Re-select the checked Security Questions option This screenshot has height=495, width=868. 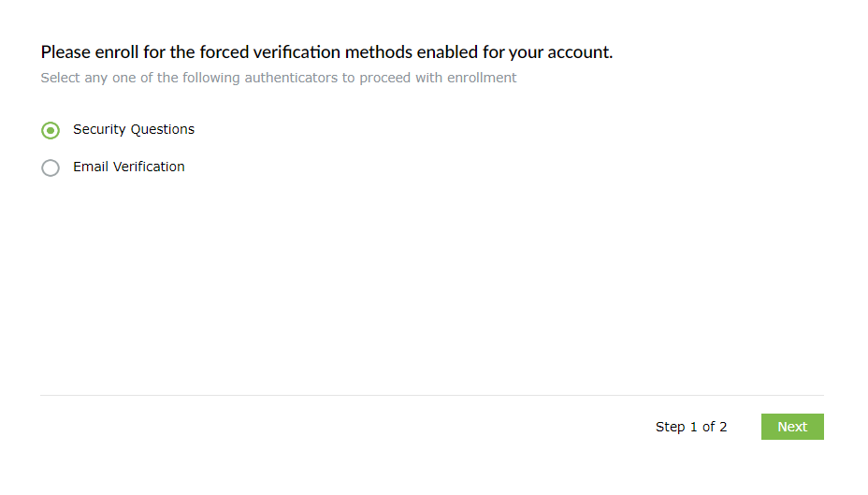[51, 130]
